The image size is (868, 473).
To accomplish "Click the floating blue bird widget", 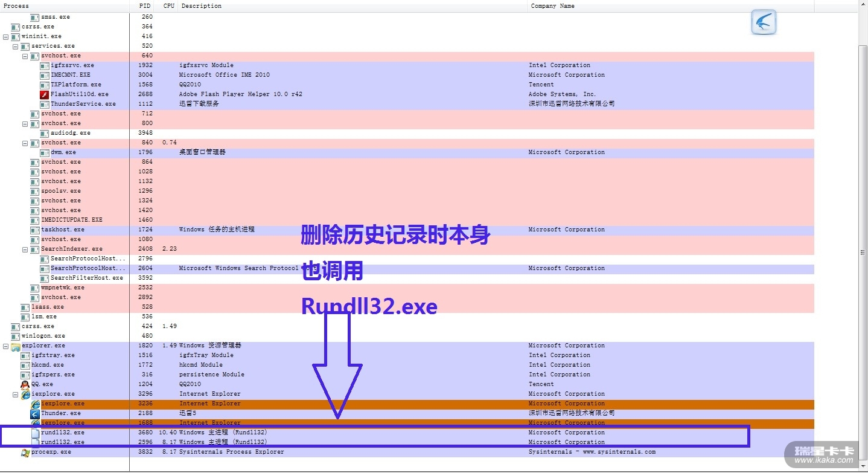I will point(764,23).
